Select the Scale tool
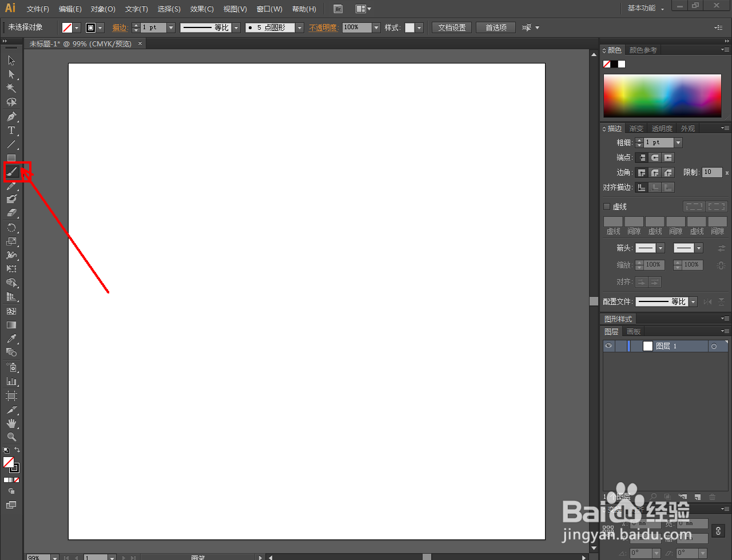Image resolution: width=732 pixels, height=560 pixels. tap(11, 241)
